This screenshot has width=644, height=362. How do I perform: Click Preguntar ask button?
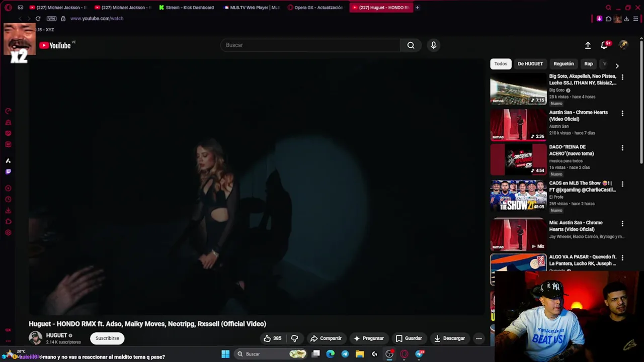click(369, 338)
